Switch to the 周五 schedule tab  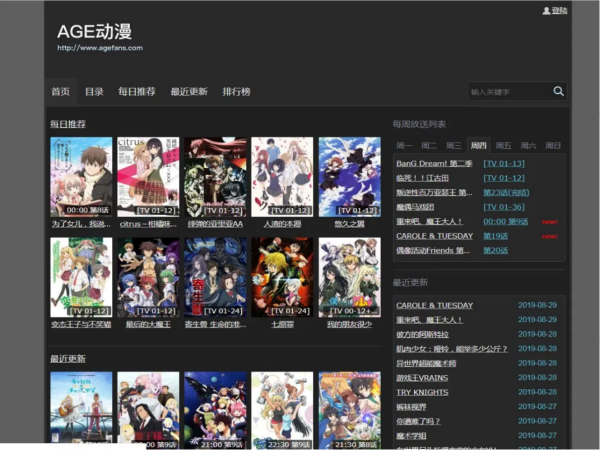tap(503, 145)
